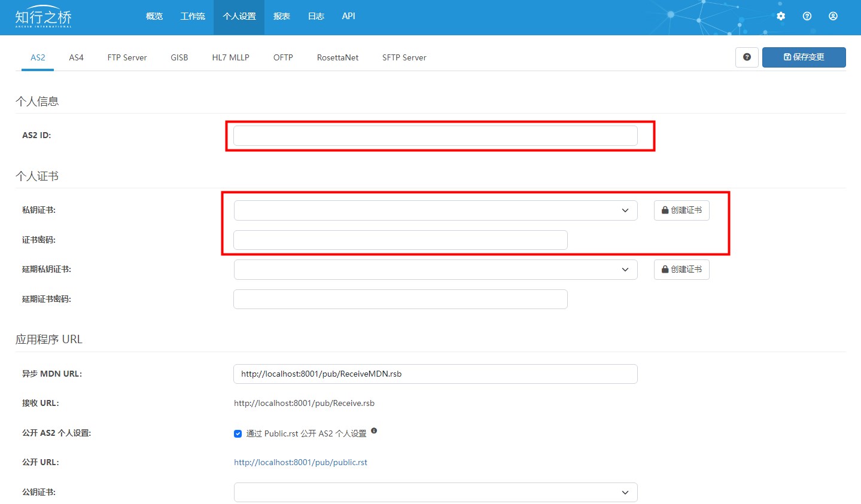The height and width of the screenshot is (504, 861).
Task: Click 创建证书 button next to 延期私钥证书
Action: coord(682,270)
